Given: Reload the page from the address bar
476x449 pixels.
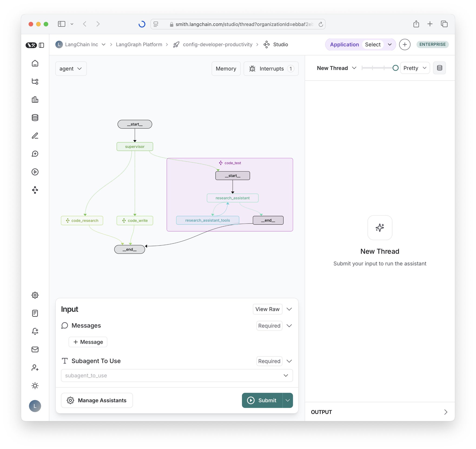Looking at the screenshot, I should [321, 24].
